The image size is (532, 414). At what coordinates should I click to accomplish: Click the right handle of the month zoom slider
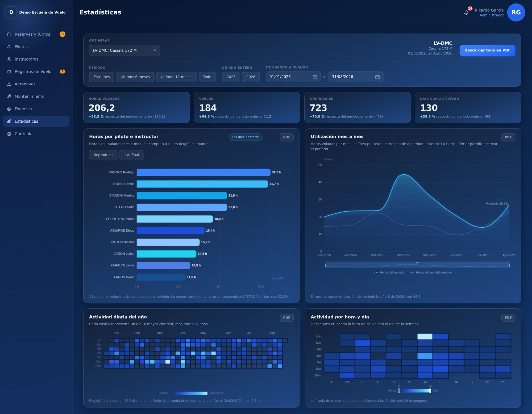(x=509, y=265)
